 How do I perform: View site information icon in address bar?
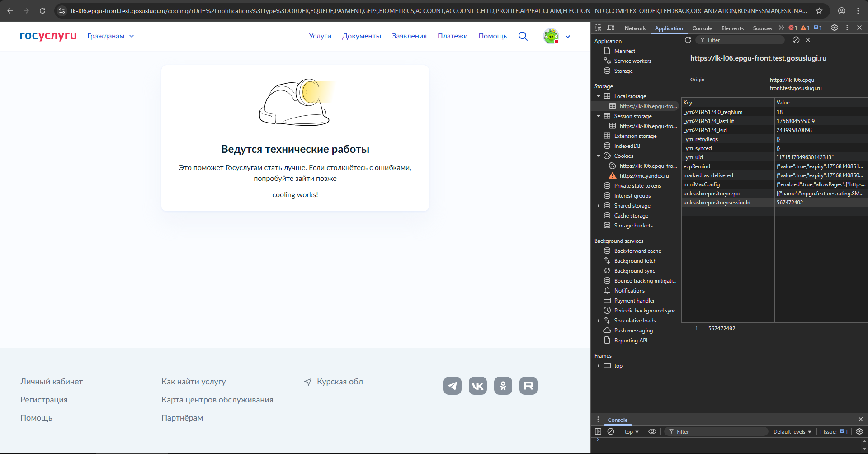click(62, 11)
